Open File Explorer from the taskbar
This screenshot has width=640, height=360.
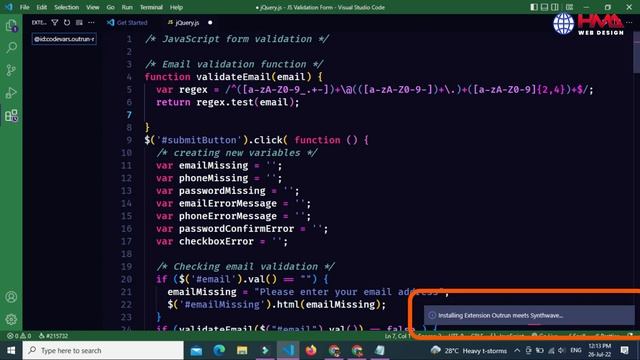tap(242, 350)
